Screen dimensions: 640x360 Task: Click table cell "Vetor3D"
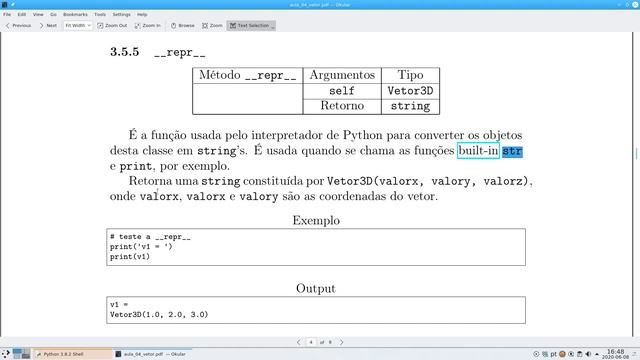(x=410, y=91)
